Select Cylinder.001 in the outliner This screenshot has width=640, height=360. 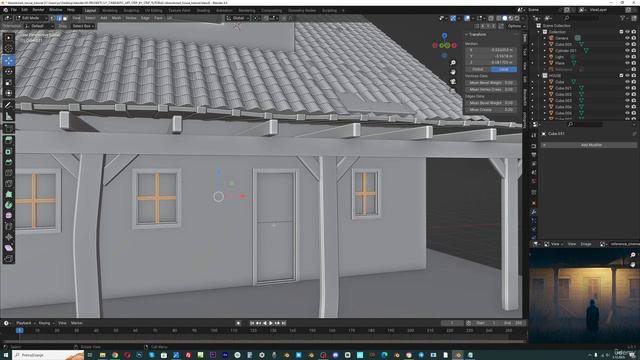coord(566,51)
